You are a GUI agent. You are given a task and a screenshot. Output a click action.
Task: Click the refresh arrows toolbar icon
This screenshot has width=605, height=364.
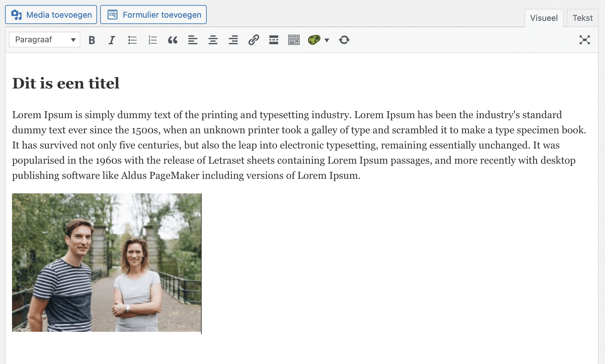(x=344, y=40)
